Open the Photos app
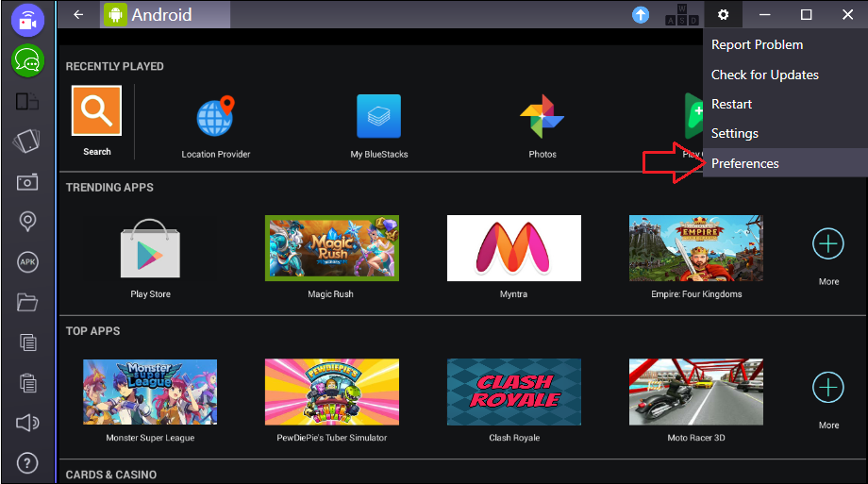Screen dimensions: 868x484 (542, 116)
